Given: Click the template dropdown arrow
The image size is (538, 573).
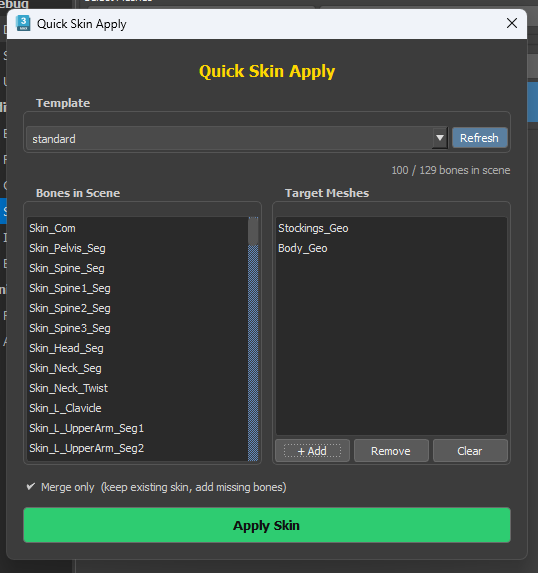Looking at the screenshot, I should click(x=440, y=138).
